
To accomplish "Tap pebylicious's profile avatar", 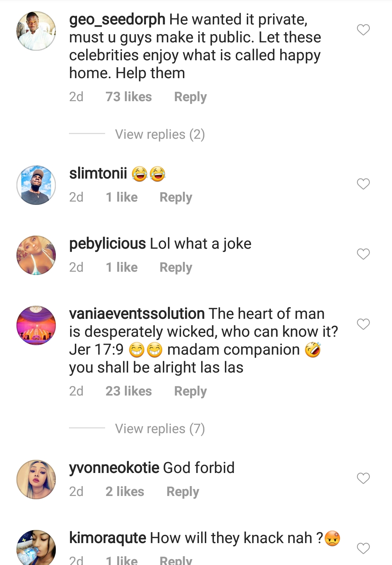I will pos(36,255).
